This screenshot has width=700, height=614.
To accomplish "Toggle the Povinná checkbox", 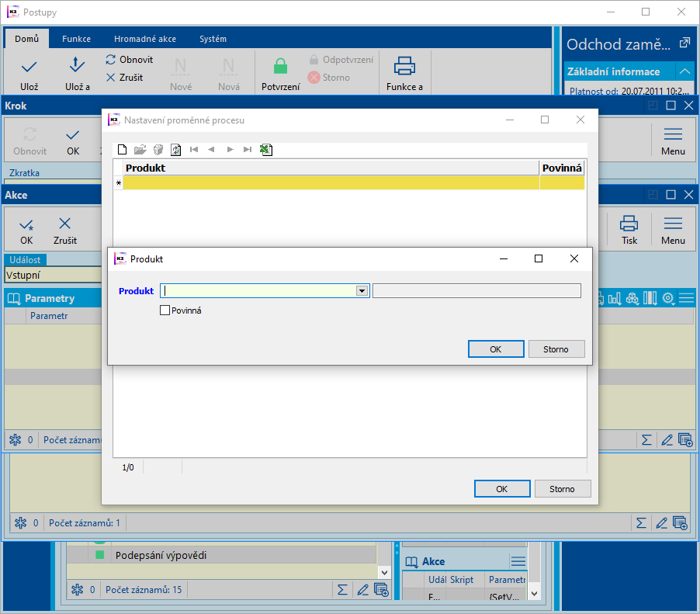I will point(165,310).
